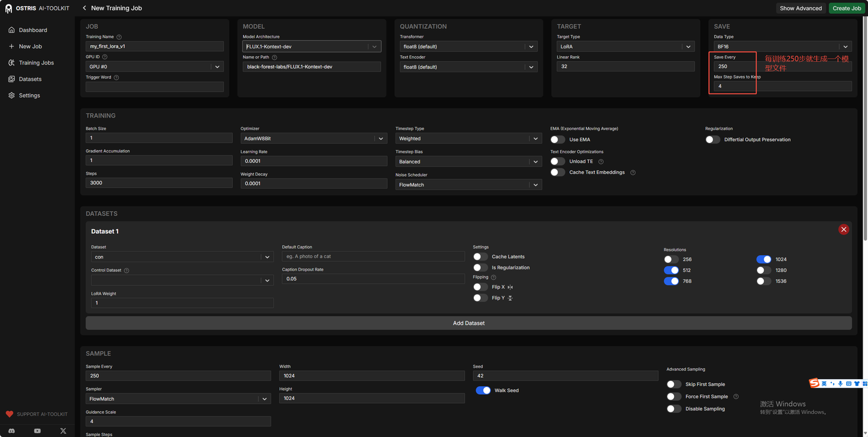Click help icon next to Cache Text Embeddings
The height and width of the screenshot is (437, 868).
[633, 172]
